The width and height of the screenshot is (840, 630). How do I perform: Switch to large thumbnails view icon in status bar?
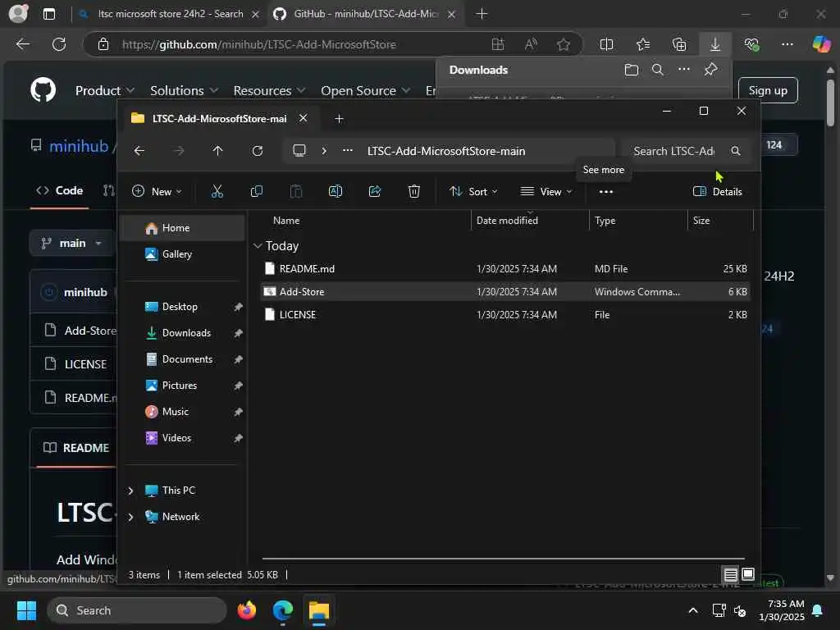(748, 575)
